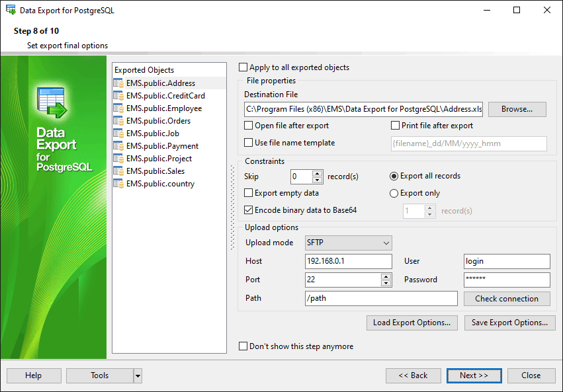
Task: Click the table icon beside EMS.public.Address
Action: pyautogui.click(x=118, y=83)
